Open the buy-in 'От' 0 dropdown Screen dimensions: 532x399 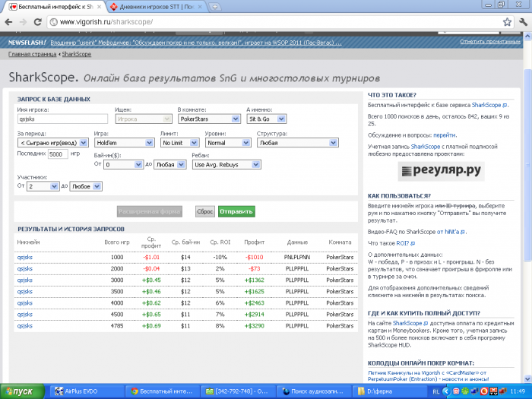(x=123, y=165)
